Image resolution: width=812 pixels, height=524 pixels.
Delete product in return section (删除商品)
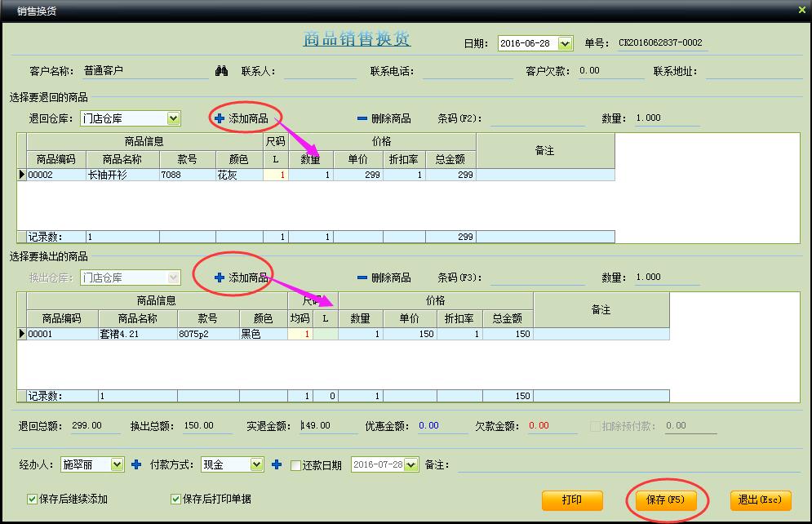pos(384,118)
